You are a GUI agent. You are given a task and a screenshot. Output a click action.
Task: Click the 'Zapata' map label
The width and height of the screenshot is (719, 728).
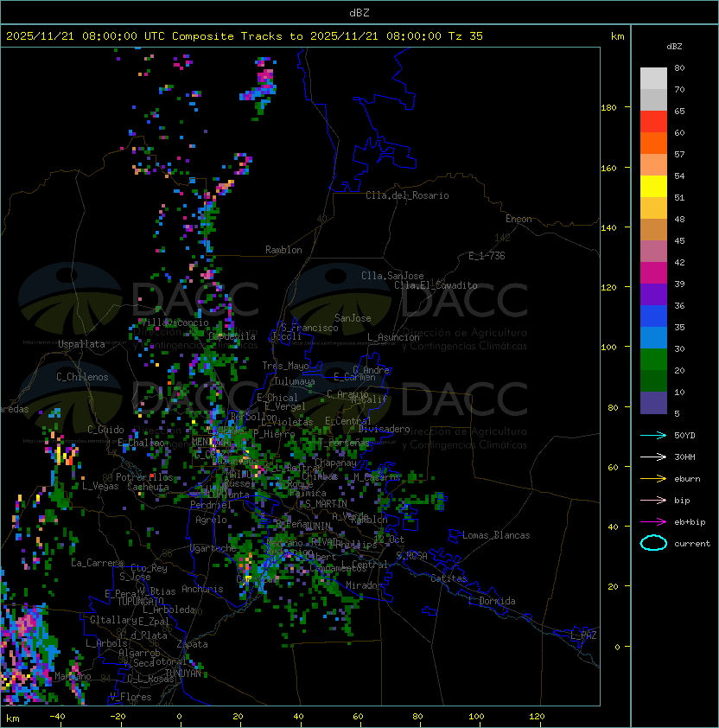[x=192, y=644]
